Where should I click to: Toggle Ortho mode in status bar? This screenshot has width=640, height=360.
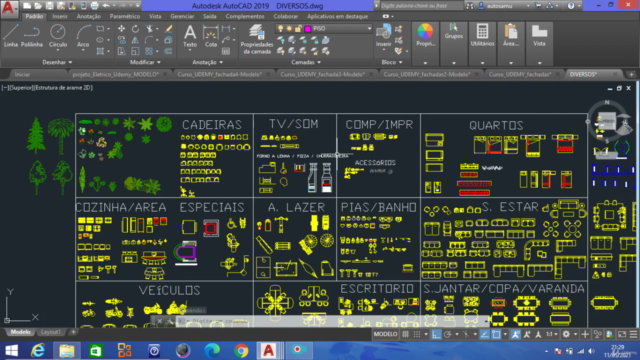436,334
